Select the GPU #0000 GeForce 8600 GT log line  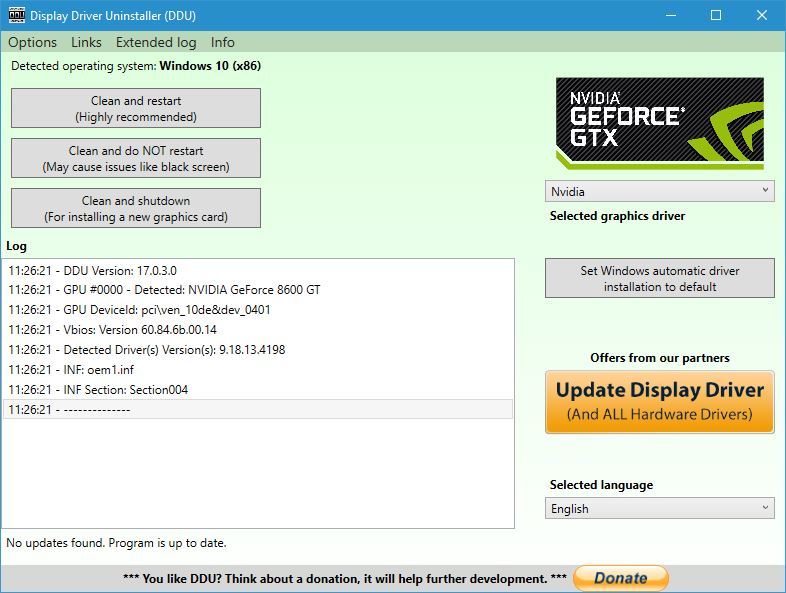tap(258, 290)
